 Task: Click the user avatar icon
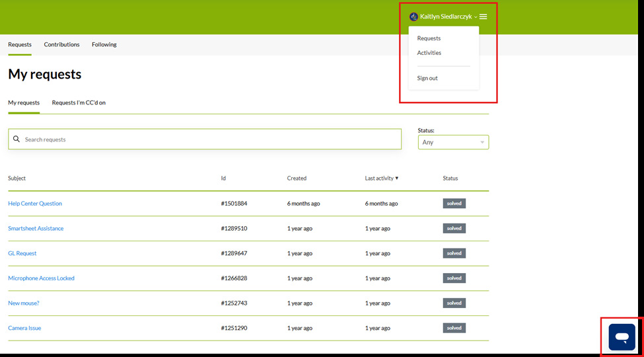413,17
